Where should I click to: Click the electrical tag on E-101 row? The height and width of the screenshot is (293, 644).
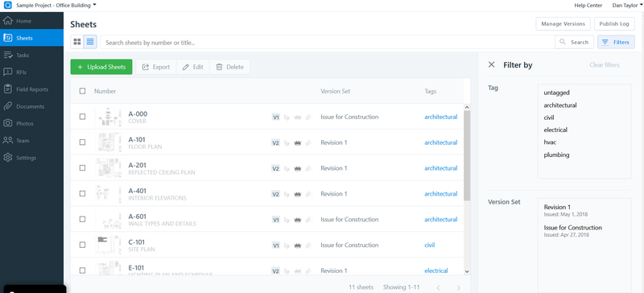[x=436, y=270]
